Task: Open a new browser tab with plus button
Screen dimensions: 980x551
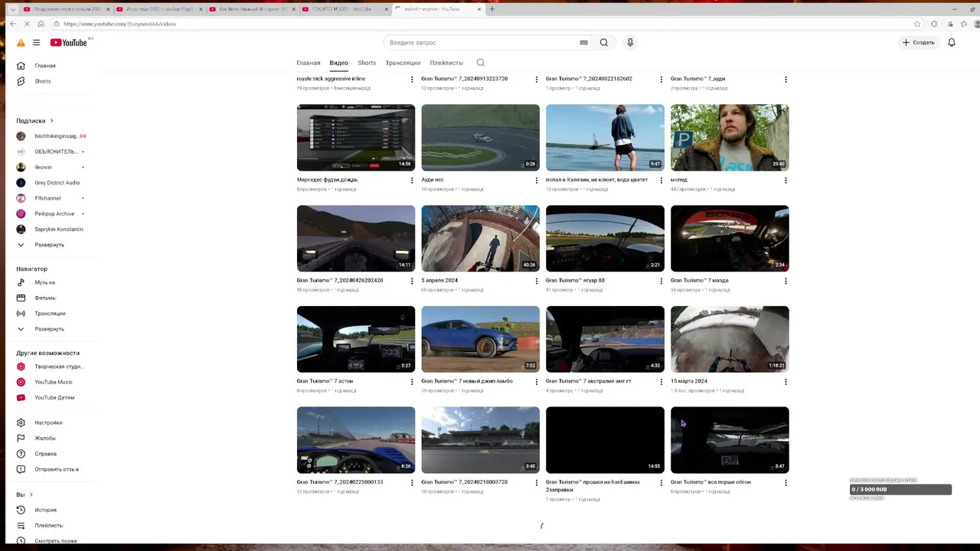Action: click(492, 9)
